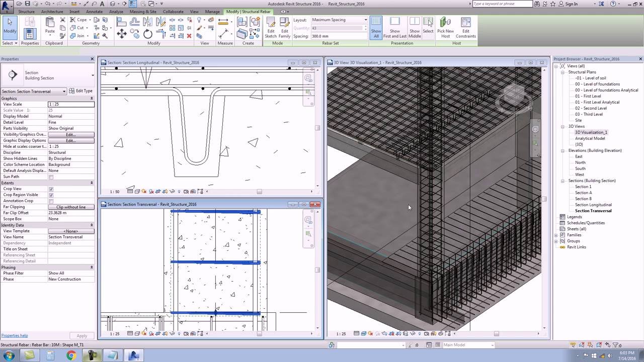Click the Windows Start button
The image size is (644, 362).
tap(9, 355)
